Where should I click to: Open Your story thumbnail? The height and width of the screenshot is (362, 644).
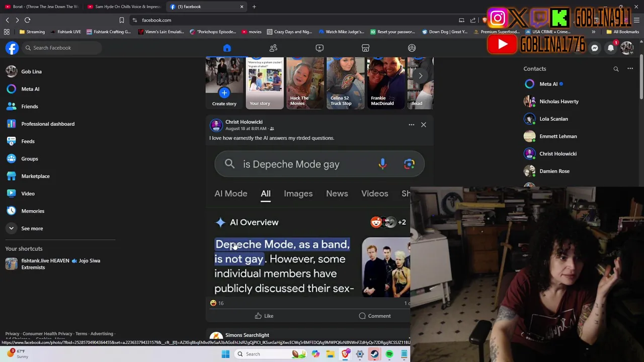point(265,83)
